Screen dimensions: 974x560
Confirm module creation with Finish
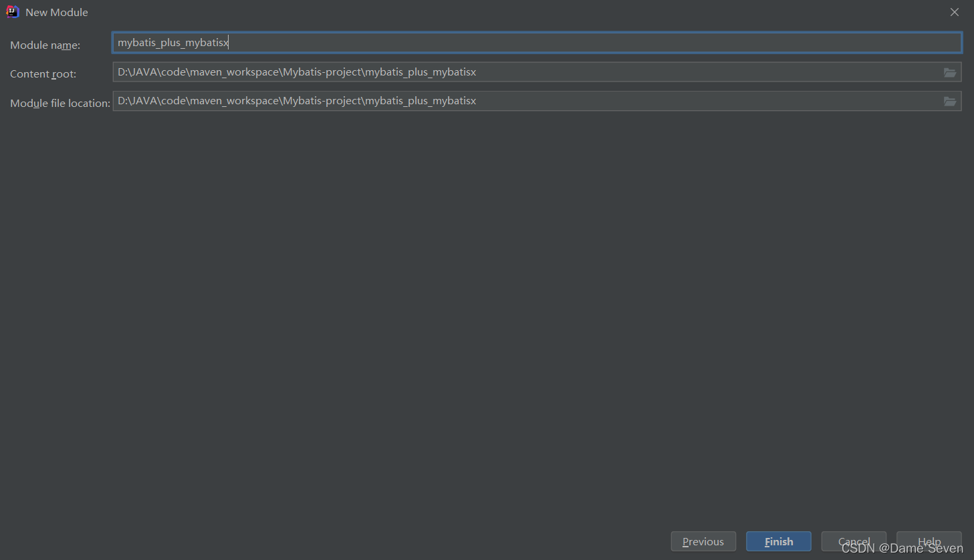click(779, 541)
